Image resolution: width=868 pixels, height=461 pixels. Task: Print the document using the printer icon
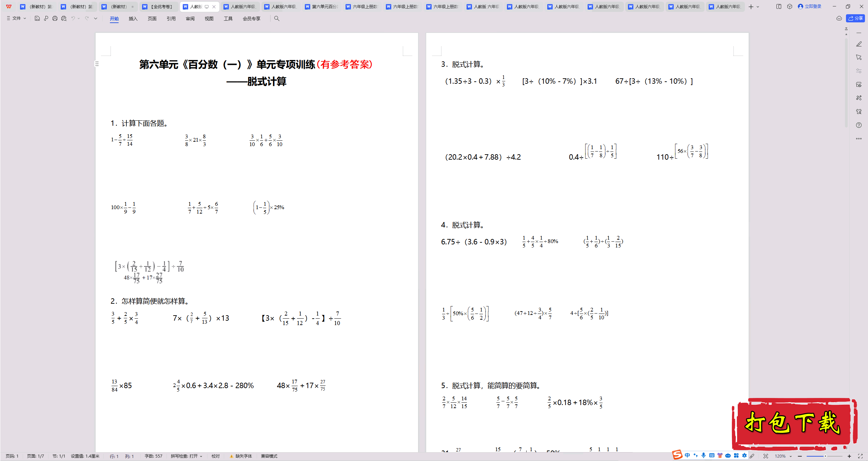55,18
